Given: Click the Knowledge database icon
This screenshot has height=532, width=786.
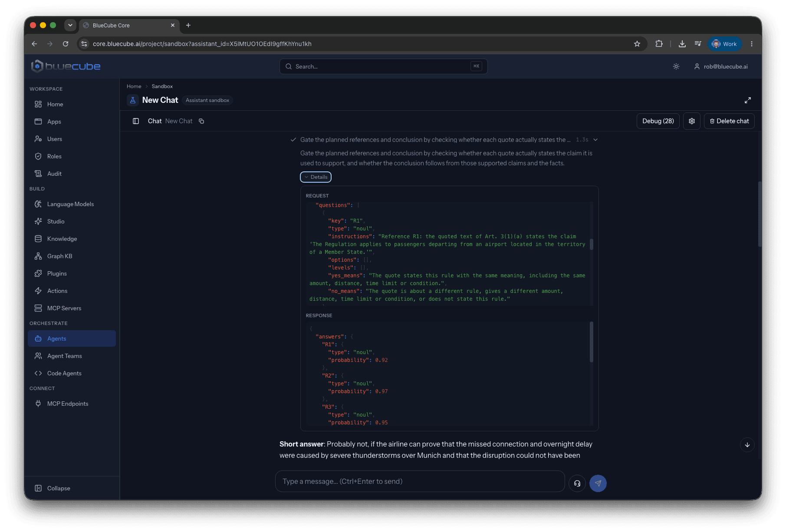Looking at the screenshot, I should (x=38, y=239).
